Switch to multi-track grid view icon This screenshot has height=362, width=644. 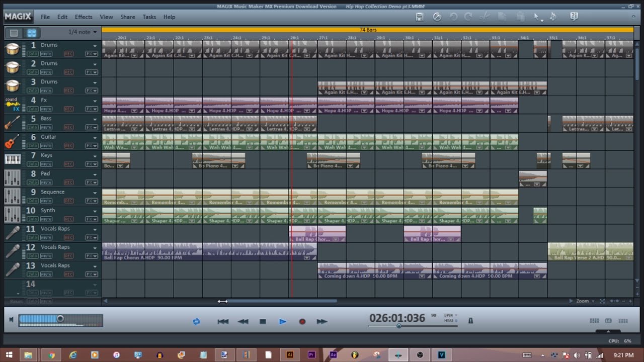click(x=32, y=33)
